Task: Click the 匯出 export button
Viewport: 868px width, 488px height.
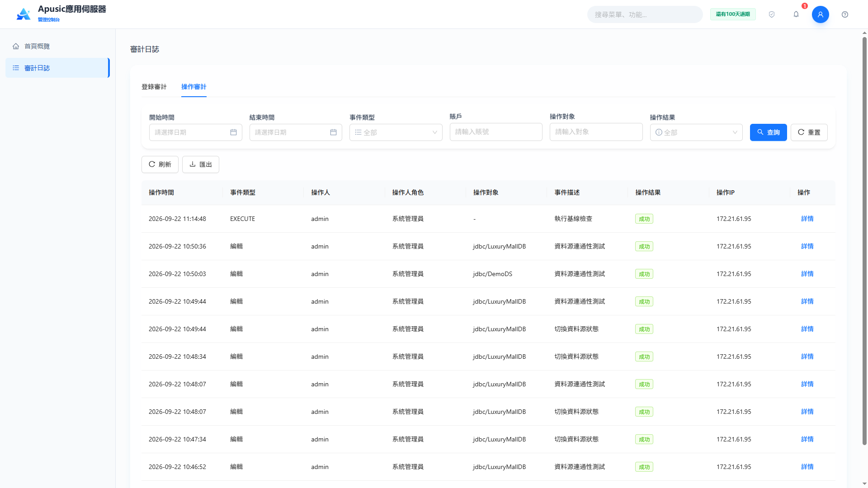Action: click(x=200, y=164)
